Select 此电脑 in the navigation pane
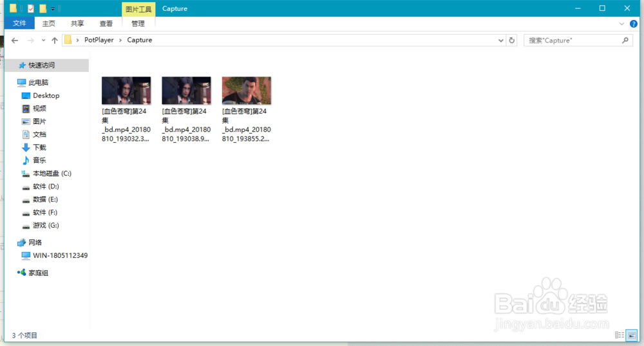 point(38,82)
